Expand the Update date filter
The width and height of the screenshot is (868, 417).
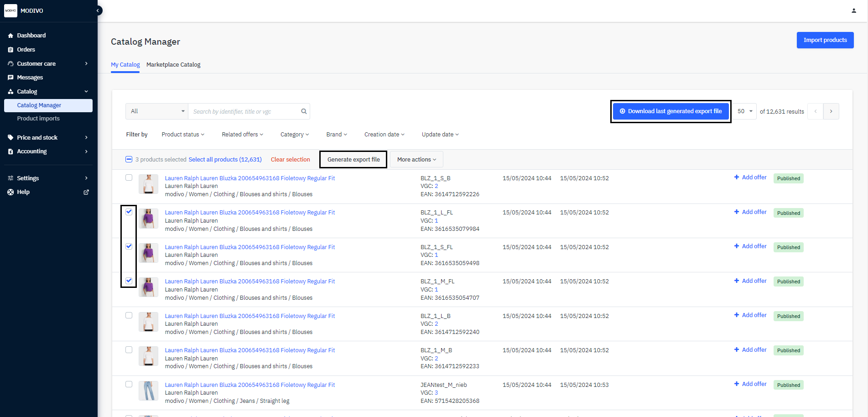tap(440, 135)
